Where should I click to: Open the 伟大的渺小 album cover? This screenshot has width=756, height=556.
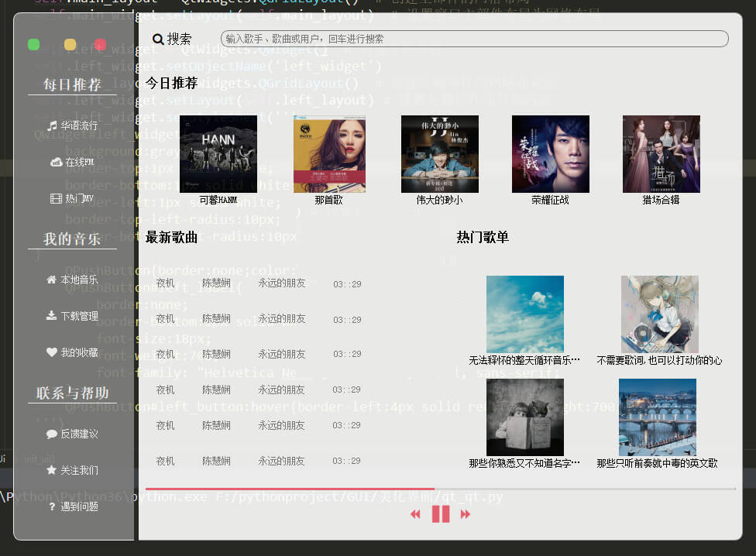(x=440, y=153)
